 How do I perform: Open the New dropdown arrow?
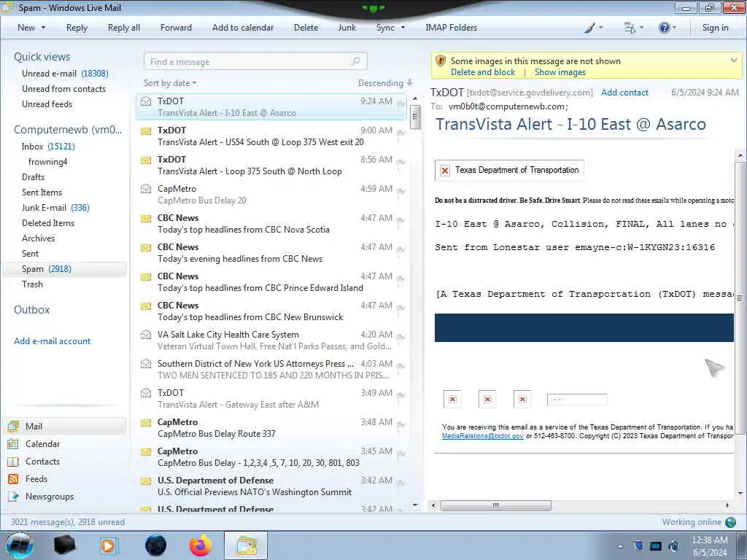[43, 28]
